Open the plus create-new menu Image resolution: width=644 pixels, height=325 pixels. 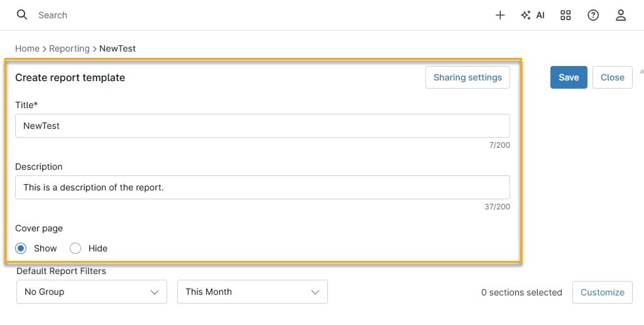500,15
